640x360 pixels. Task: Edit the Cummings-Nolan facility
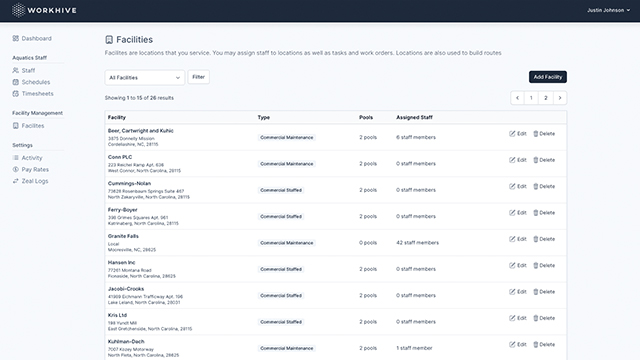point(518,186)
